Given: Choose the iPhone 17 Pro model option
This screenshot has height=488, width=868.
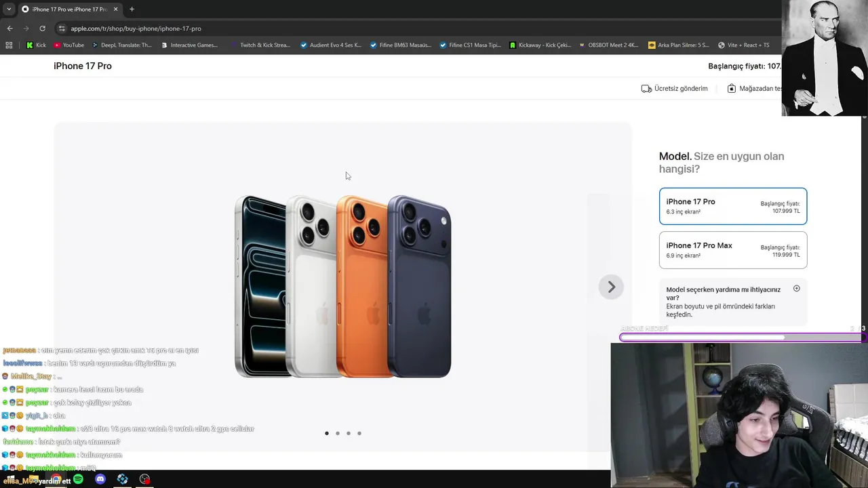Looking at the screenshot, I should (x=733, y=206).
